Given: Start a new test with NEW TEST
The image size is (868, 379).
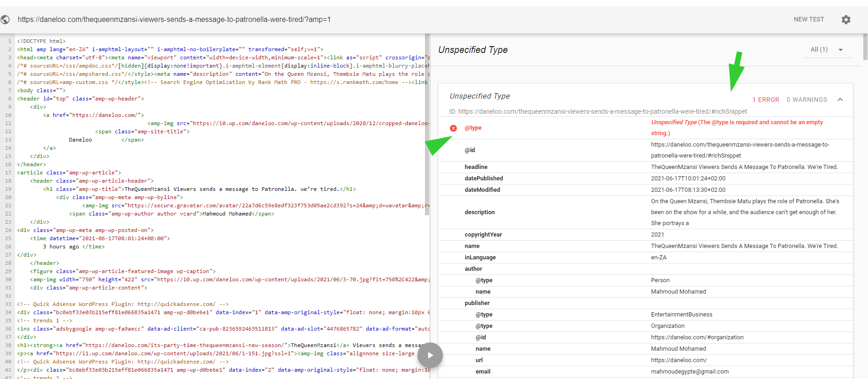Looking at the screenshot, I should (808, 20).
